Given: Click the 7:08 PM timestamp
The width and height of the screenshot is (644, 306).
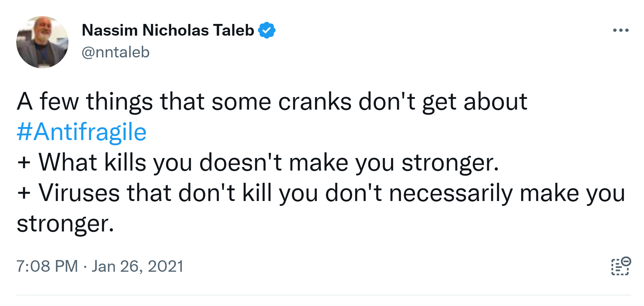Looking at the screenshot, I should [47, 266].
